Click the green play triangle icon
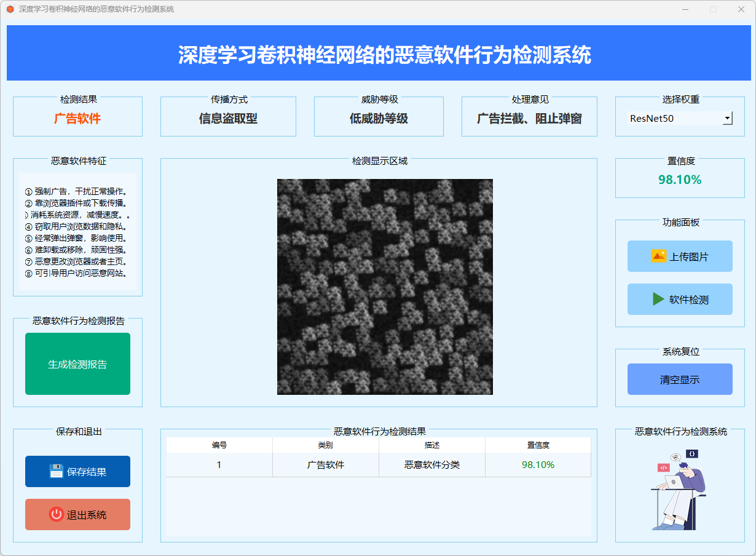 658,300
